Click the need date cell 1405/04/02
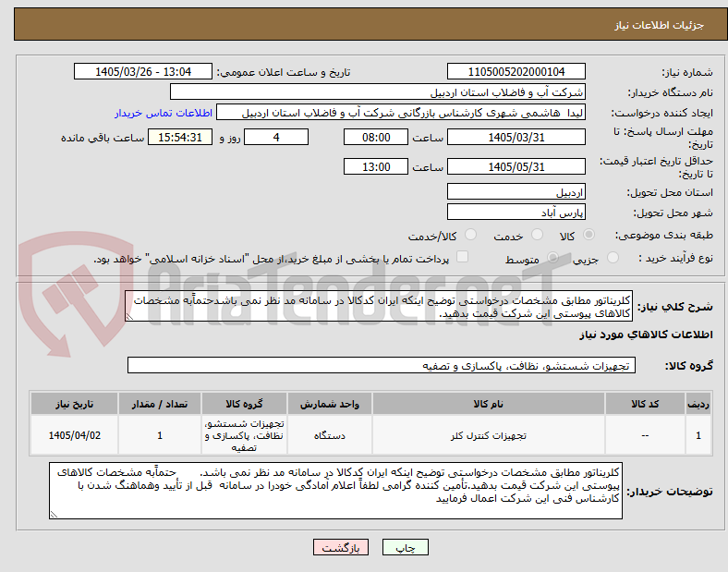Screen dimensions: 728x572 point(74,435)
